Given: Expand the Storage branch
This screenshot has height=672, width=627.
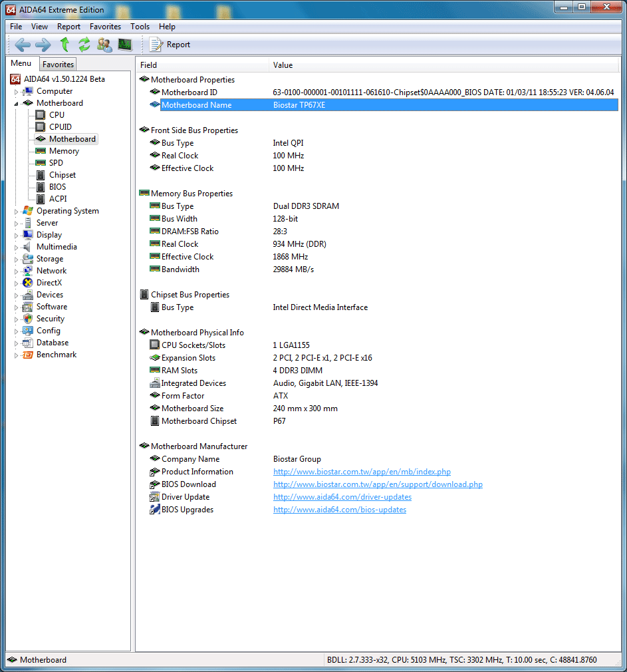Looking at the screenshot, I should coord(16,259).
